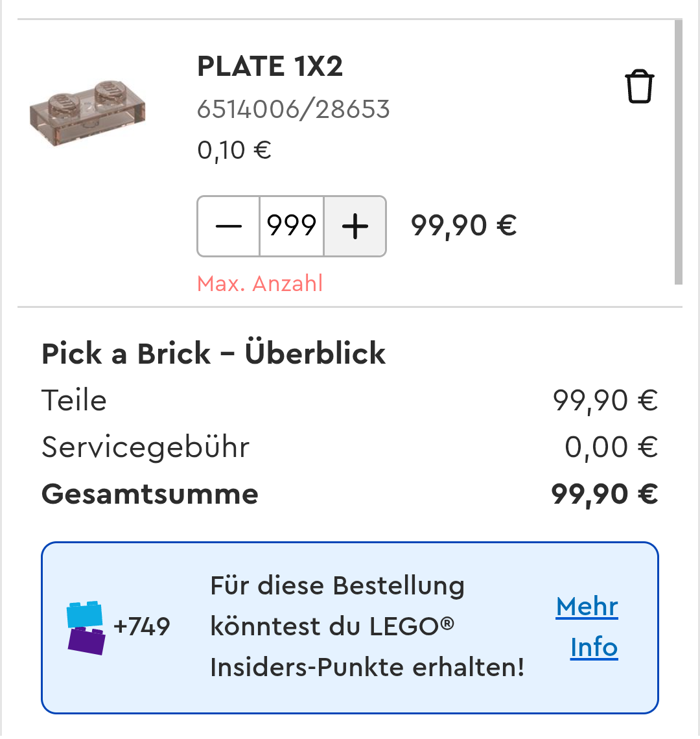Click the LEGO Insiders bricks icon
Viewport: 700px width, 739px height.
(86, 627)
